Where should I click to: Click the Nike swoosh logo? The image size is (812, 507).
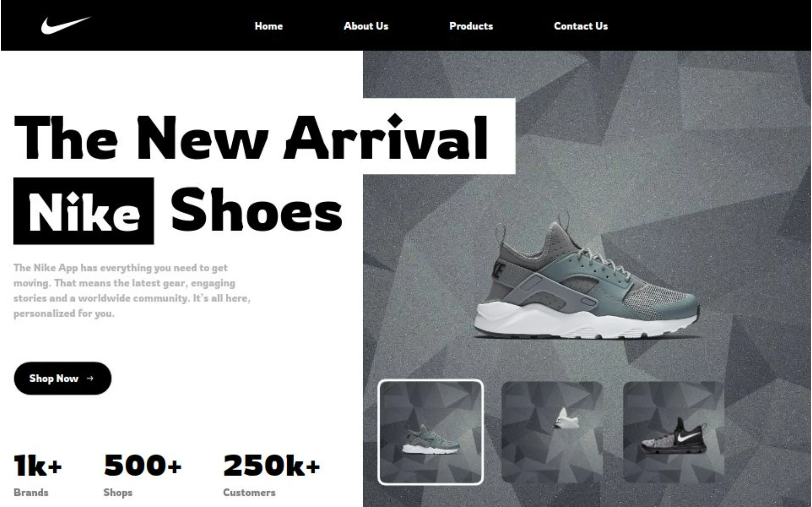pyautogui.click(x=66, y=25)
